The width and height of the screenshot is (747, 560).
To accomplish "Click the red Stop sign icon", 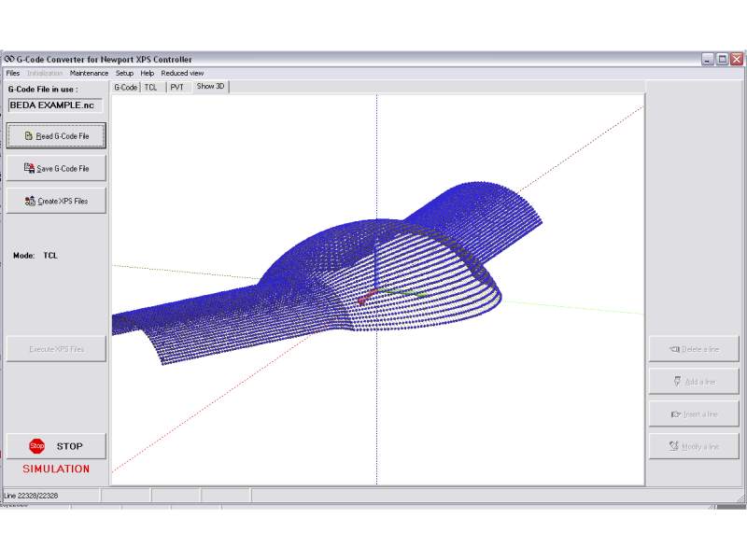I will coord(36,446).
